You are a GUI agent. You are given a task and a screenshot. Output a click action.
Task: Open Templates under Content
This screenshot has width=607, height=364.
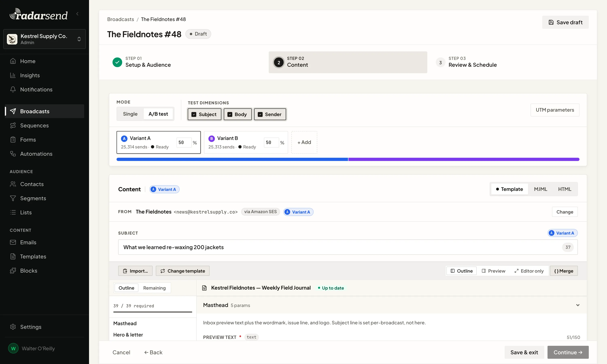click(x=44, y=257)
